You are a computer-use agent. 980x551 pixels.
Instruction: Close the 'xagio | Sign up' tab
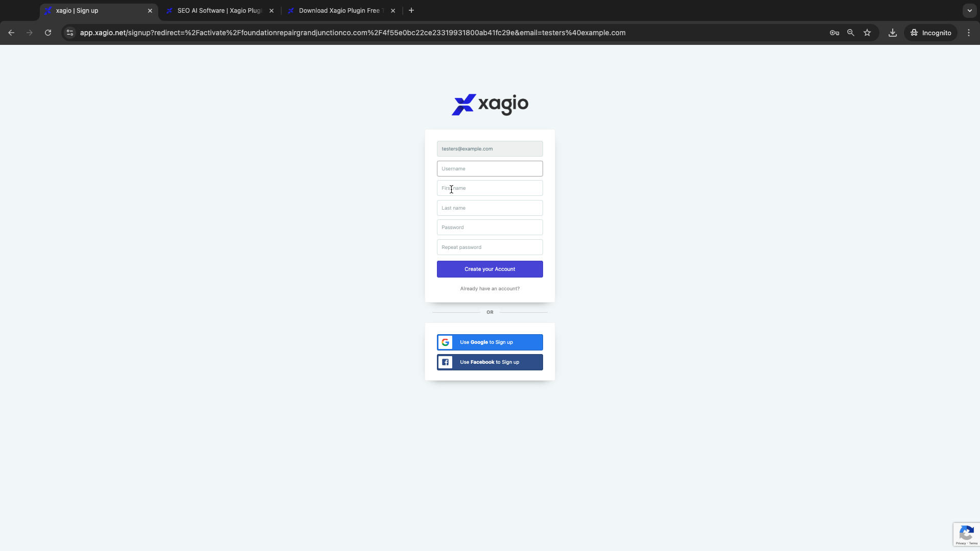150,11
